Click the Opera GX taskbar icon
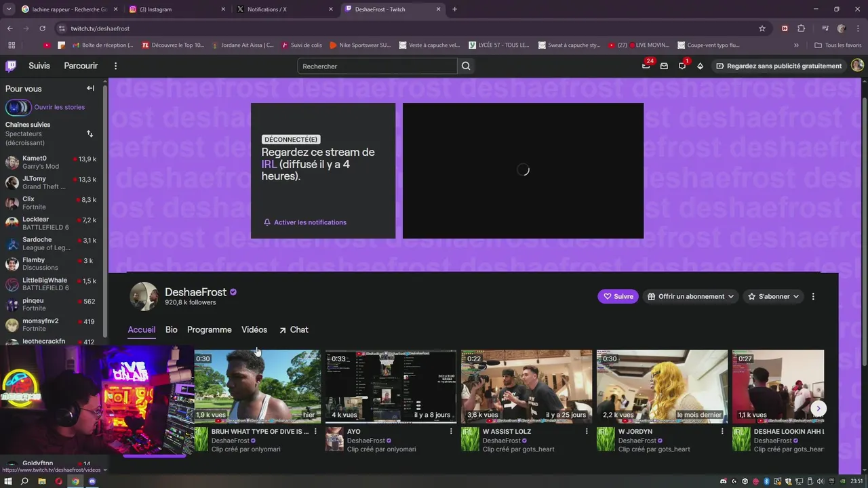Image resolution: width=868 pixels, height=488 pixels. point(58,481)
